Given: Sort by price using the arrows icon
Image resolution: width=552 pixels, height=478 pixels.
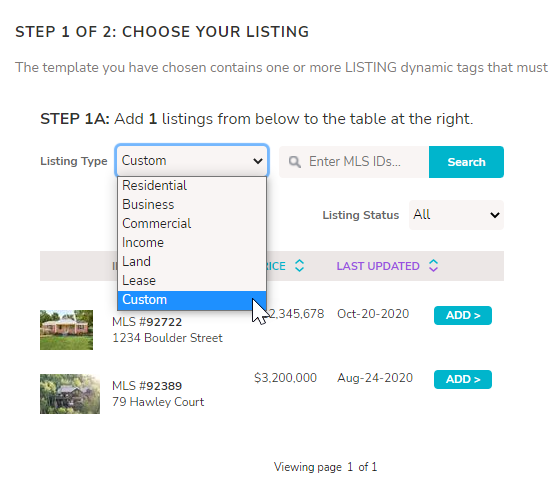Looking at the screenshot, I should point(299,266).
